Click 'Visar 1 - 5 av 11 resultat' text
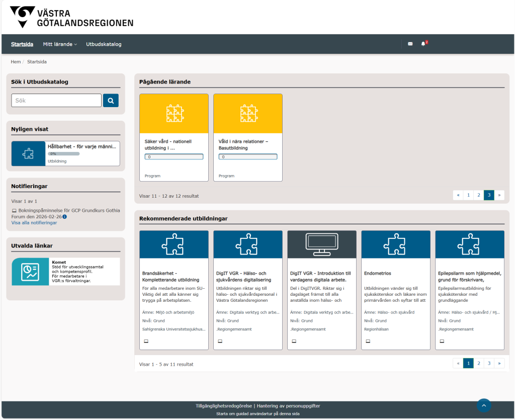 166,364
